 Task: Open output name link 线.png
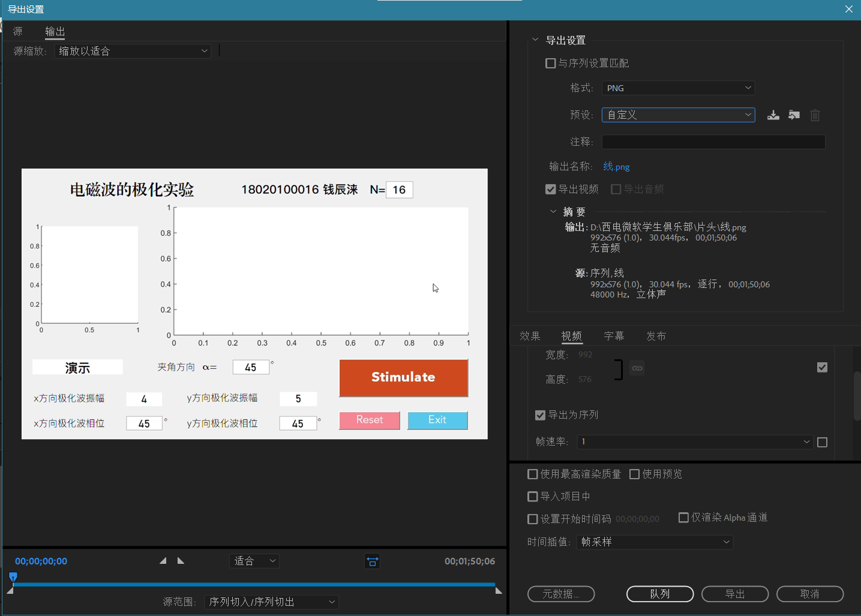tap(616, 166)
